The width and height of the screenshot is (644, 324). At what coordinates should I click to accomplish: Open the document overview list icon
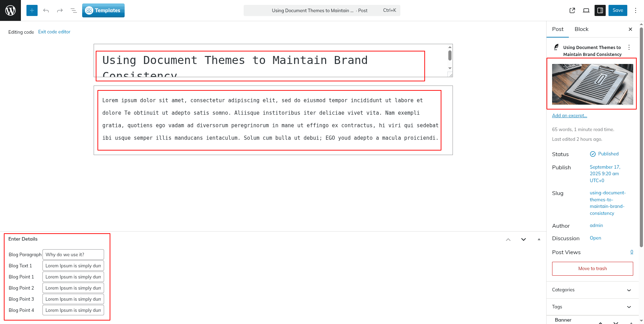point(74,10)
